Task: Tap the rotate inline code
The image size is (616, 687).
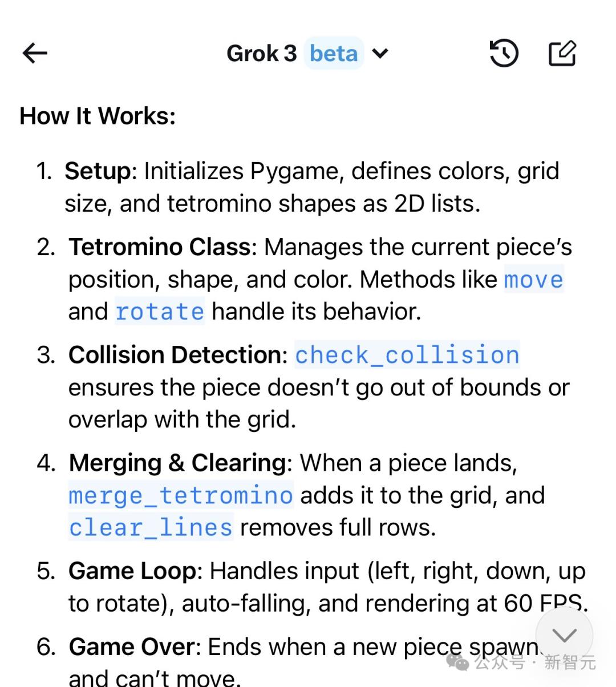Action: point(160,312)
